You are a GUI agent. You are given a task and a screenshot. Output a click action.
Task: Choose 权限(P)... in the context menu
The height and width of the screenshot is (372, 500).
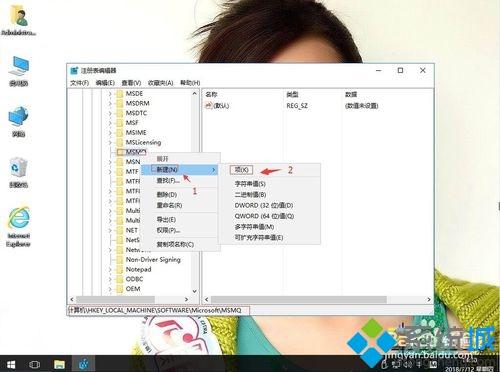(x=180, y=230)
